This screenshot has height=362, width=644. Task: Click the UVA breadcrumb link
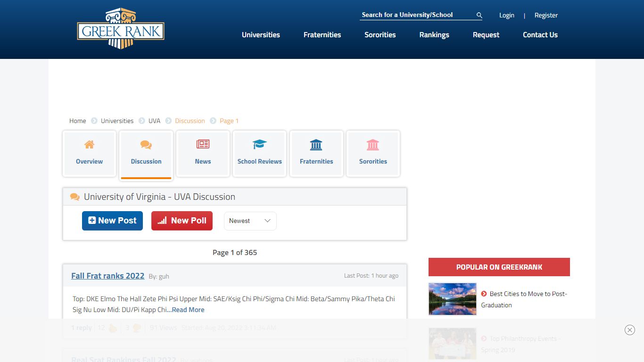click(x=154, y=121)
